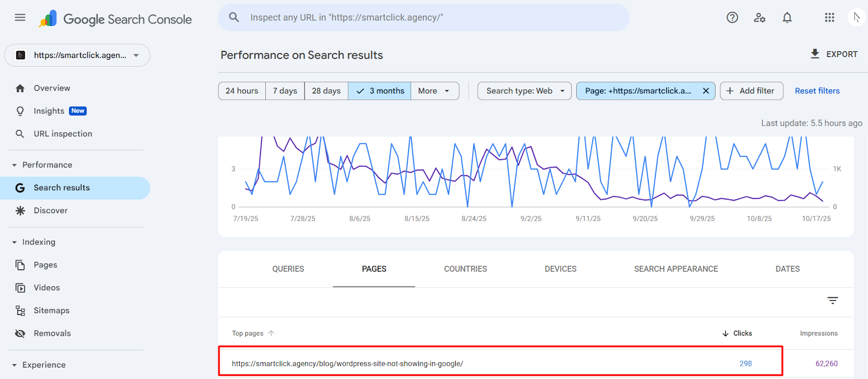Click the 298 clicks value

pos(745,364)
